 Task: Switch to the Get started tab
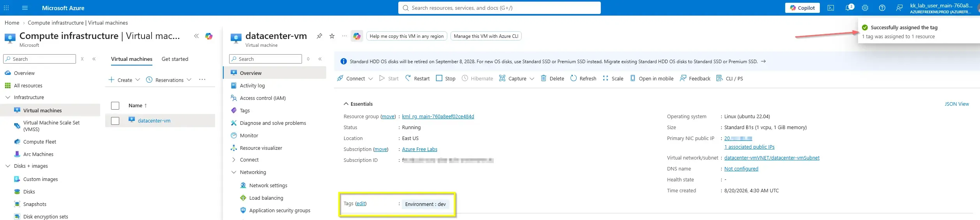(x=175, y=59)
